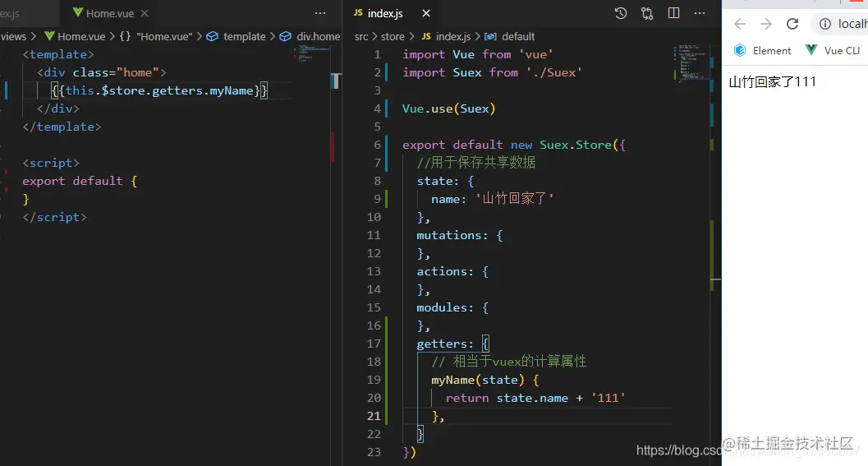Select 'default' symbol breadcrumb
Viewport: 868px width, 466px height.
518,36
